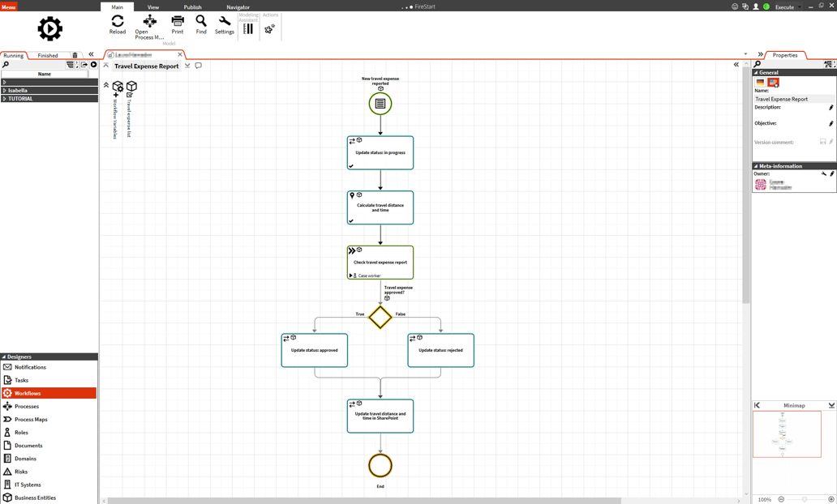Click the Reload toolbar icon
The image size is (837, 504).
pyautogui.click(x=118, y=23)
